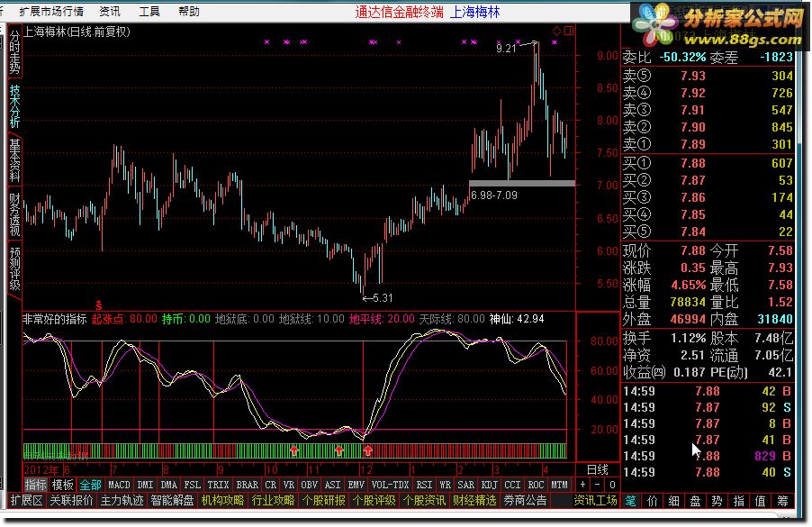Apply the CCI indicator

point(512,485)
